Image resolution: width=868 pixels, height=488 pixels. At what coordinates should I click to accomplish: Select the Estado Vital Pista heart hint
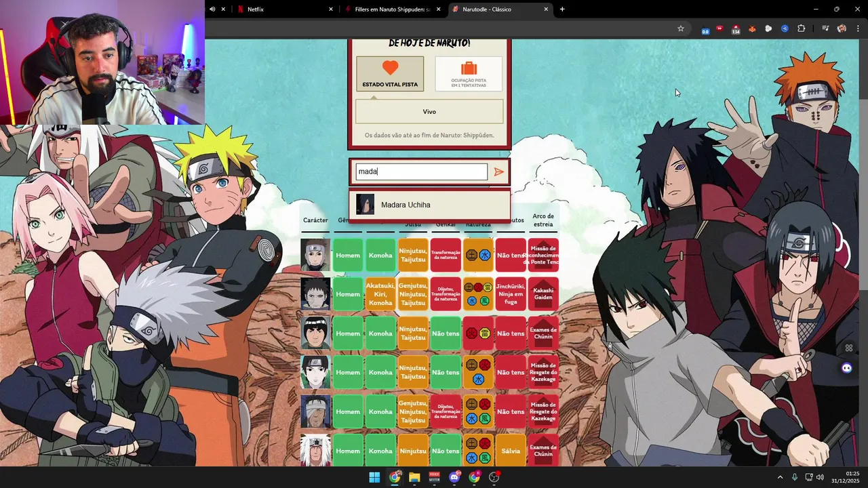click(390, 74)
